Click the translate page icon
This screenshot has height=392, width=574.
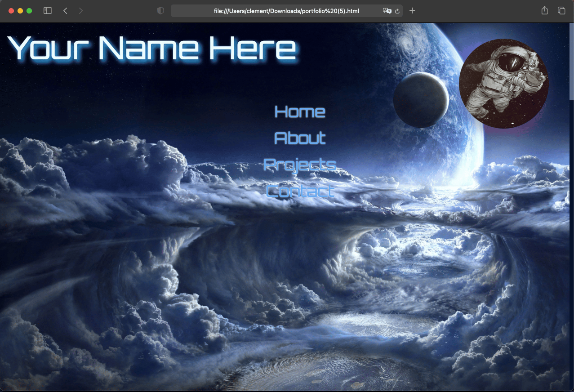click(x=387, y=11)
